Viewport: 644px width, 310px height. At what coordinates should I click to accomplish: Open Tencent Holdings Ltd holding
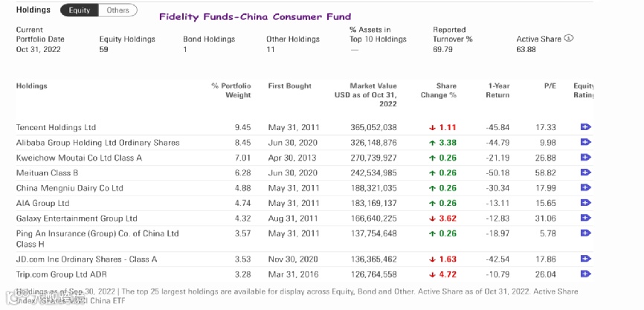pyautogui.click(x=56, y=127)
